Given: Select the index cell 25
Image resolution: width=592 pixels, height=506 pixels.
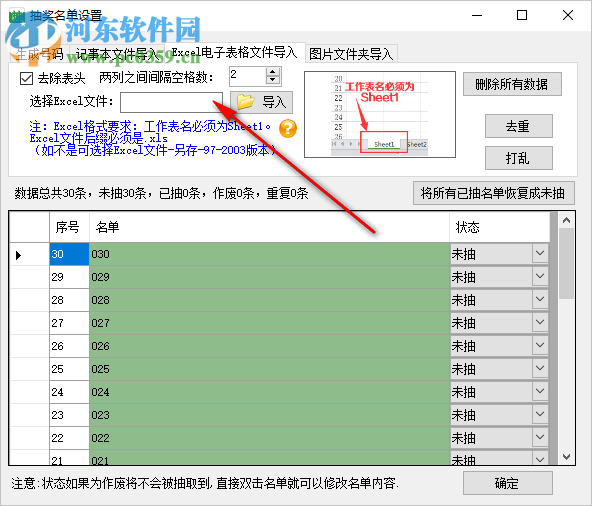Looking at the screenshot, I should (x=69, y=369).
